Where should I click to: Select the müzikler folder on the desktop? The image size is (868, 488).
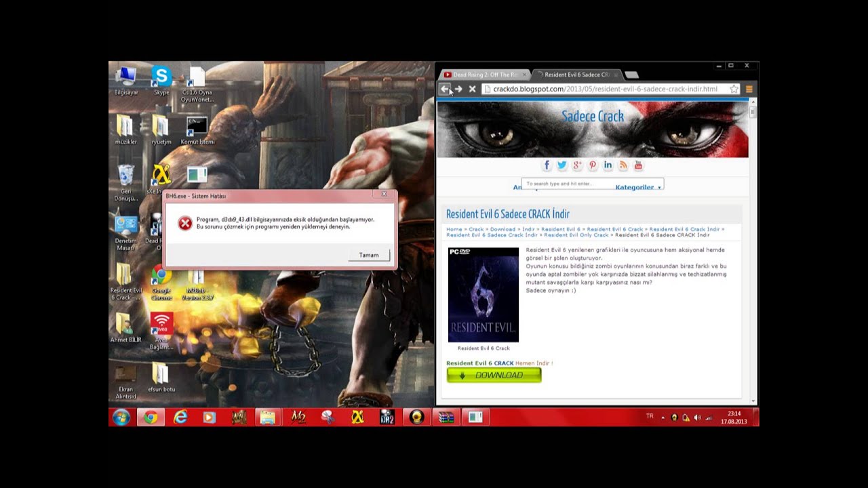[125, 130]
